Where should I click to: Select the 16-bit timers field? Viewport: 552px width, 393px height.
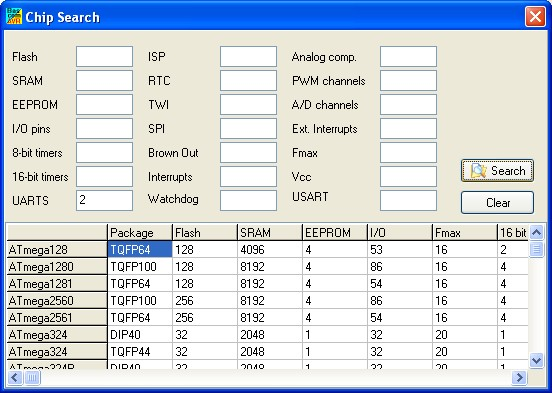click(x=105, y=176)
